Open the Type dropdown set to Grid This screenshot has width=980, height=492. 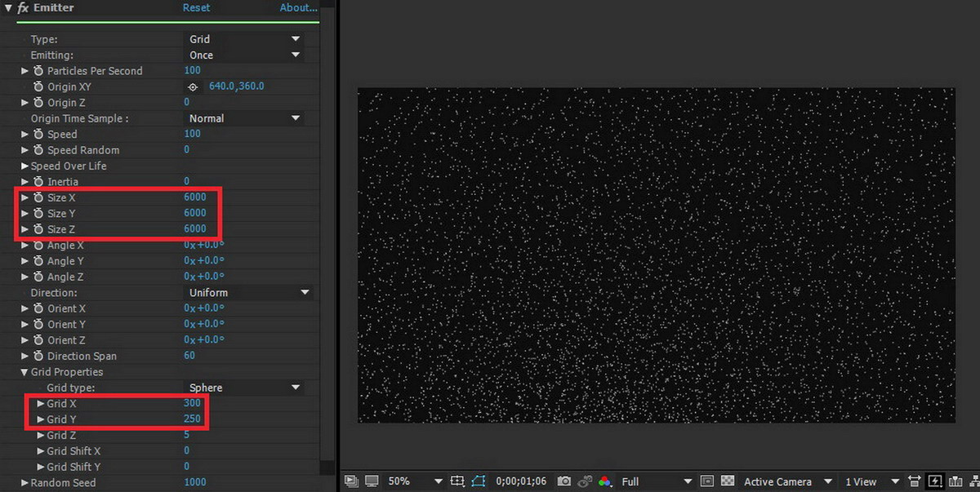pyautogui.click(x=244, y=39)
